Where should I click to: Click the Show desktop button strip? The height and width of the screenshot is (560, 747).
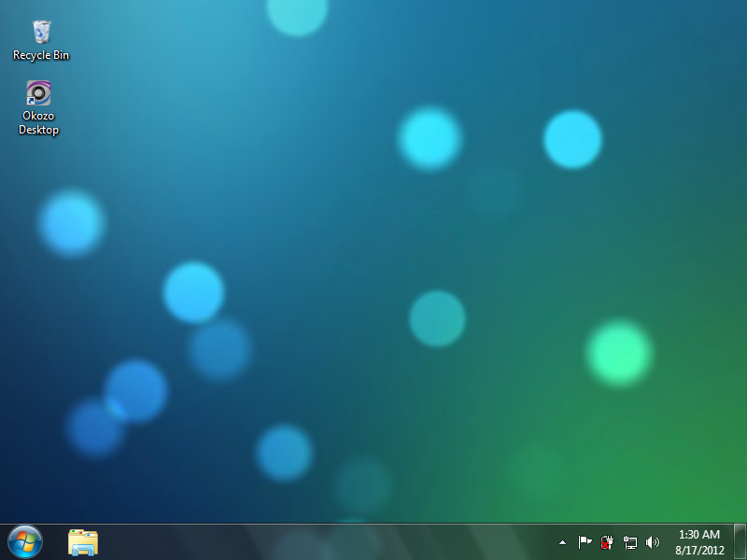click(x=740, y=542)
